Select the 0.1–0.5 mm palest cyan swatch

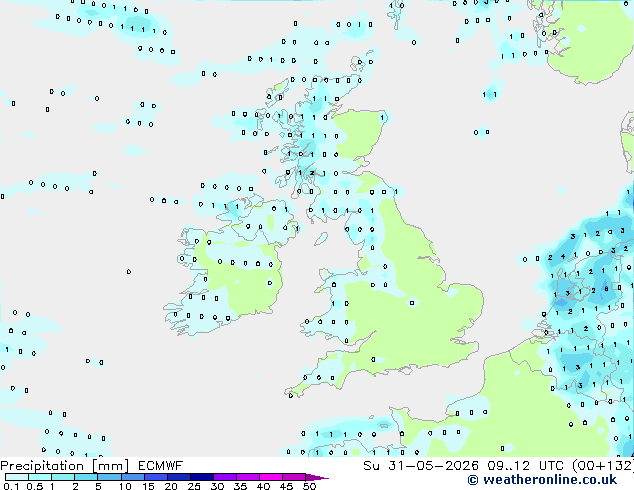coord(17,477)
